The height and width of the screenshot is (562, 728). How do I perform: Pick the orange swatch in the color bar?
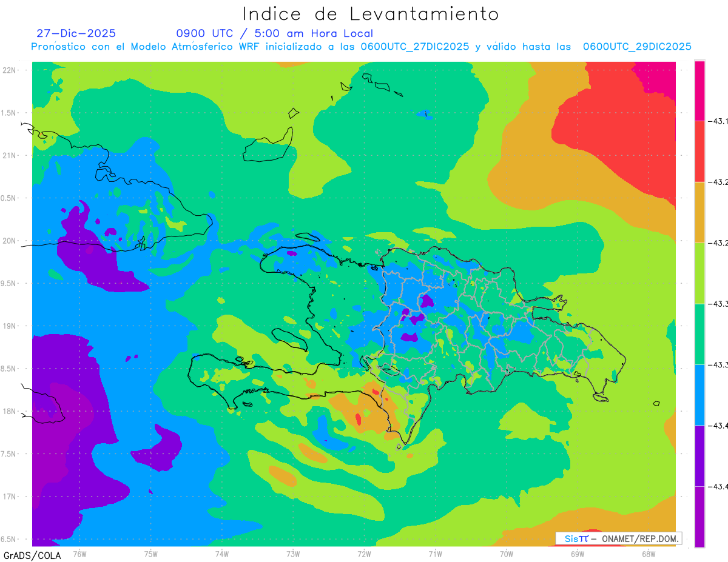pos(699,212)
